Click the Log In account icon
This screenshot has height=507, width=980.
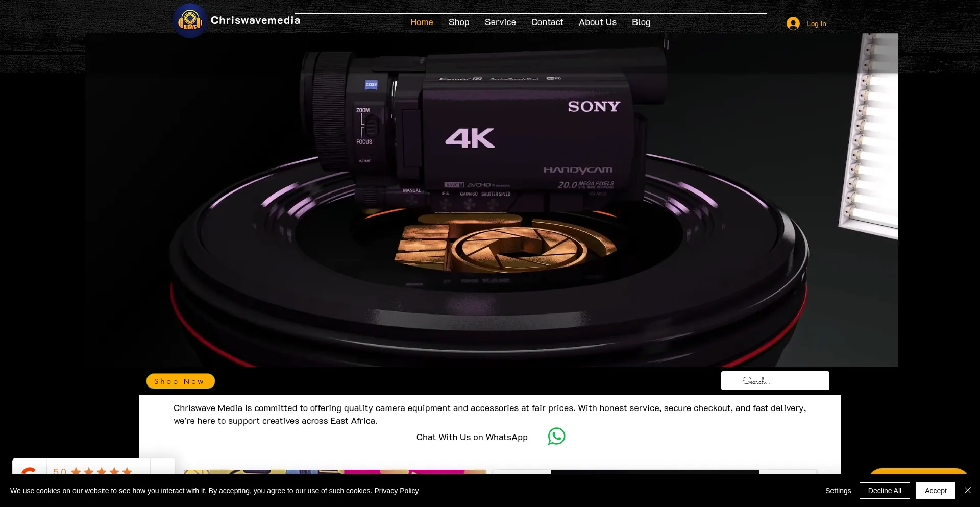[793, 23]
